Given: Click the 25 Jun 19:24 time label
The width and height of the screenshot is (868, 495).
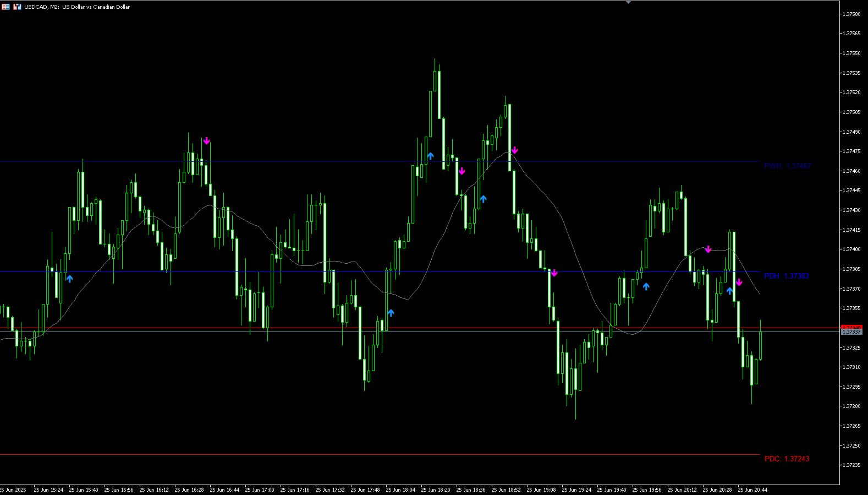Looking at the screenshot, I should (x=576, y=489).
